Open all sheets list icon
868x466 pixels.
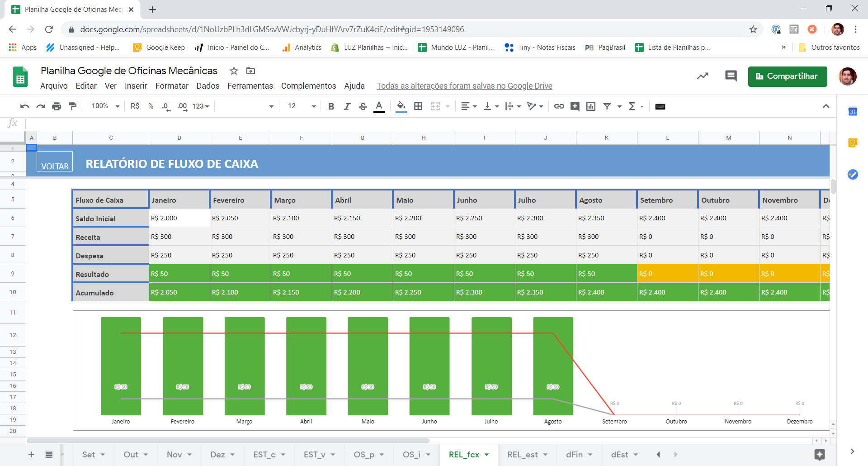tap(49, 454)
